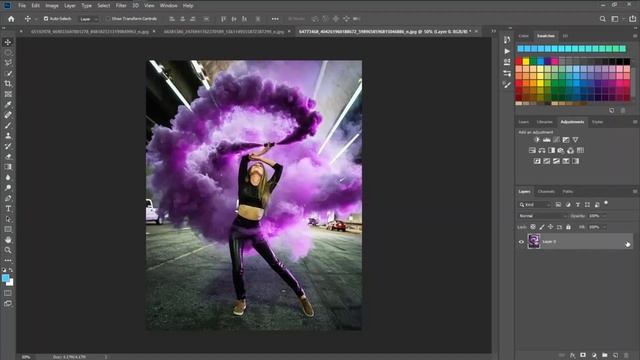Select the Zoom tool in the left toolbar

pyautogui.click(x=8, y=250)
